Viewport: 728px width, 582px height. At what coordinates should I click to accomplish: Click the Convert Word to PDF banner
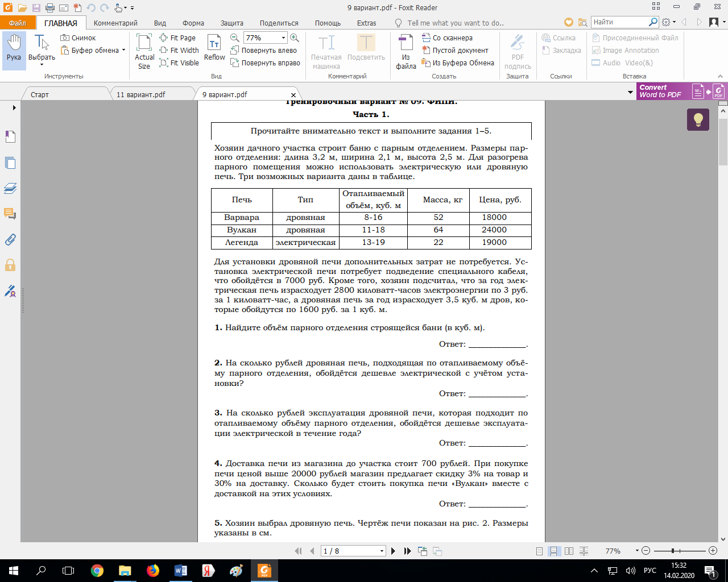pyautogui.click(x=681, y=92)
